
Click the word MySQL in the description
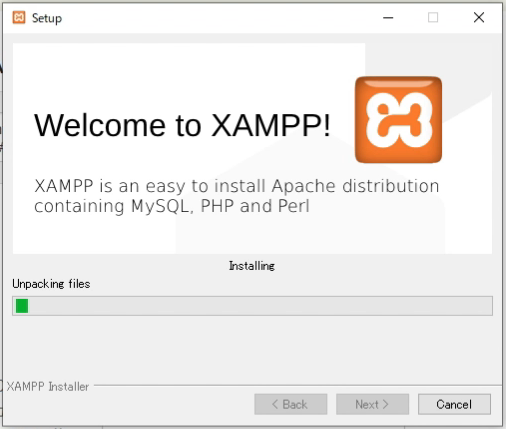click(160, 206)
